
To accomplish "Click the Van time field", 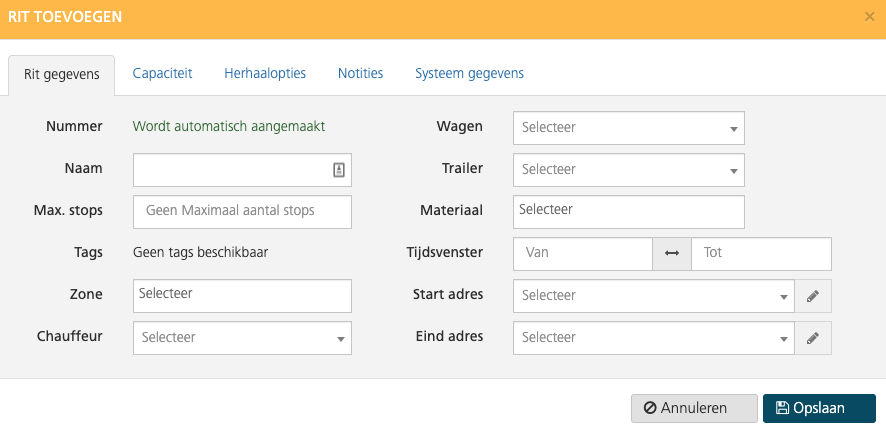I will [x=583, y=254].
